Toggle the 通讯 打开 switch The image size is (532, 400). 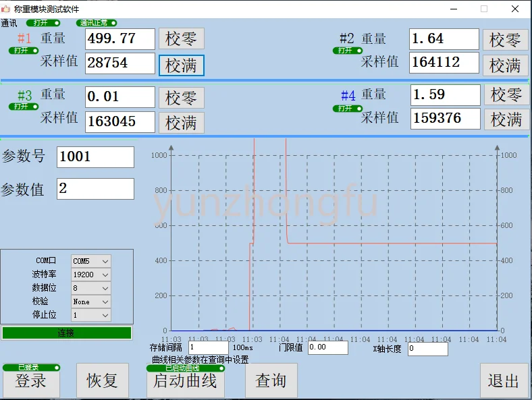(x=43, y=23)
